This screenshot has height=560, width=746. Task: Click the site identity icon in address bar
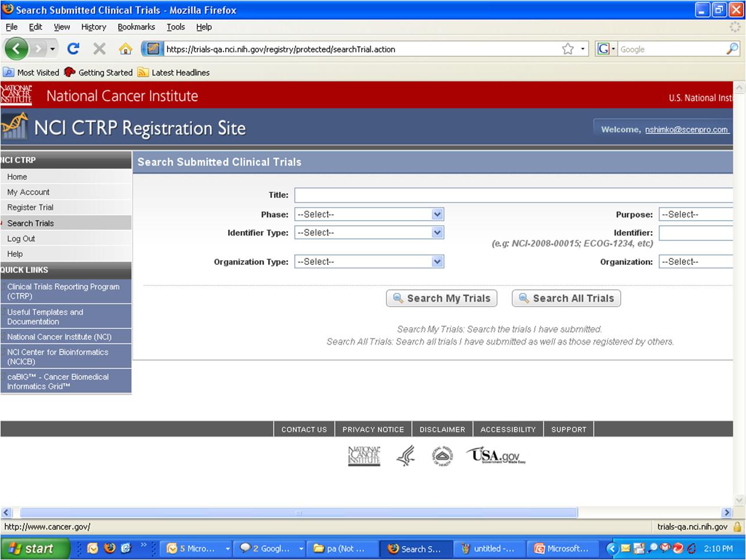tap(153, 49)
